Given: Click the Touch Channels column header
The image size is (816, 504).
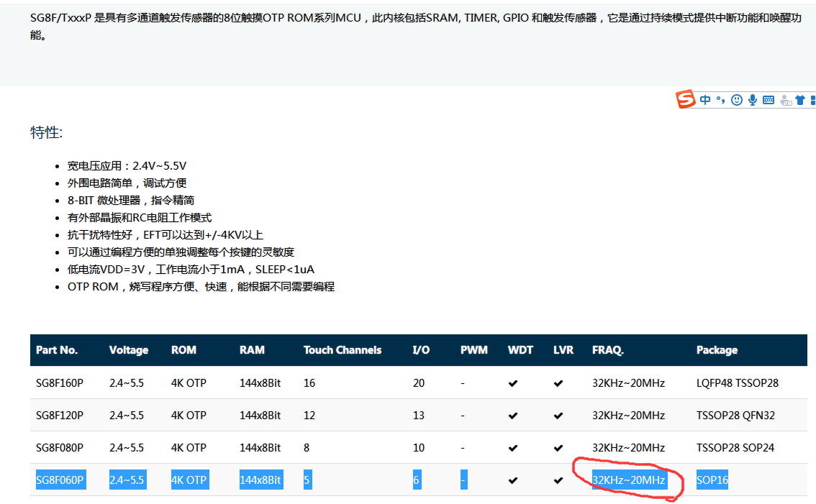Looking at the screenshot, I should click(342, 350).
